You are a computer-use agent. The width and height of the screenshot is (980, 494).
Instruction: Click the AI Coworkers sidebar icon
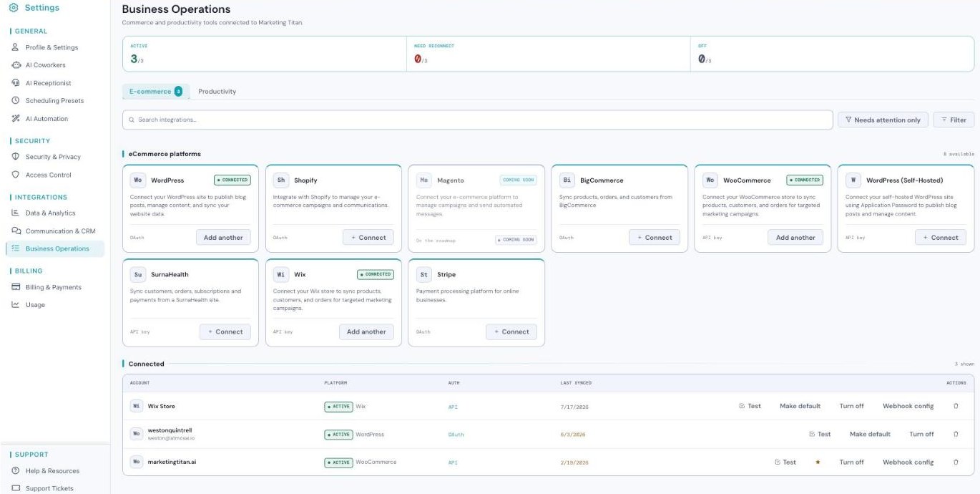tap(16, 65)
